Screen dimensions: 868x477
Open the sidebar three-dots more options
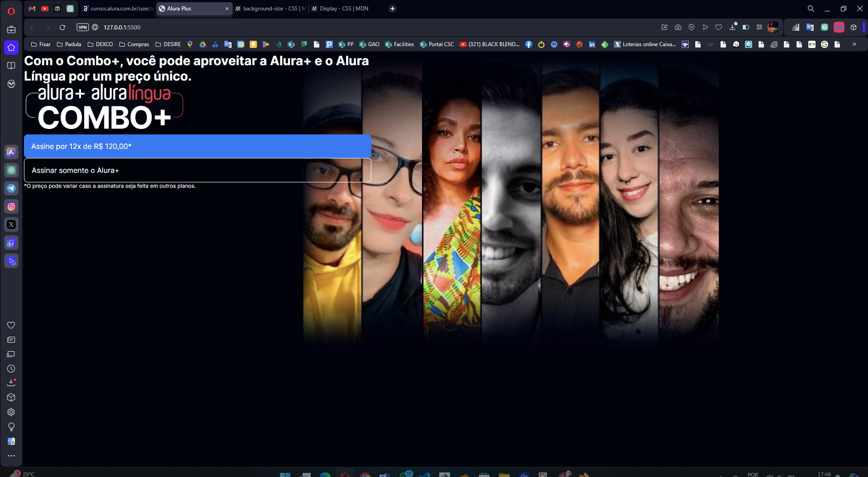pos(11,456)
